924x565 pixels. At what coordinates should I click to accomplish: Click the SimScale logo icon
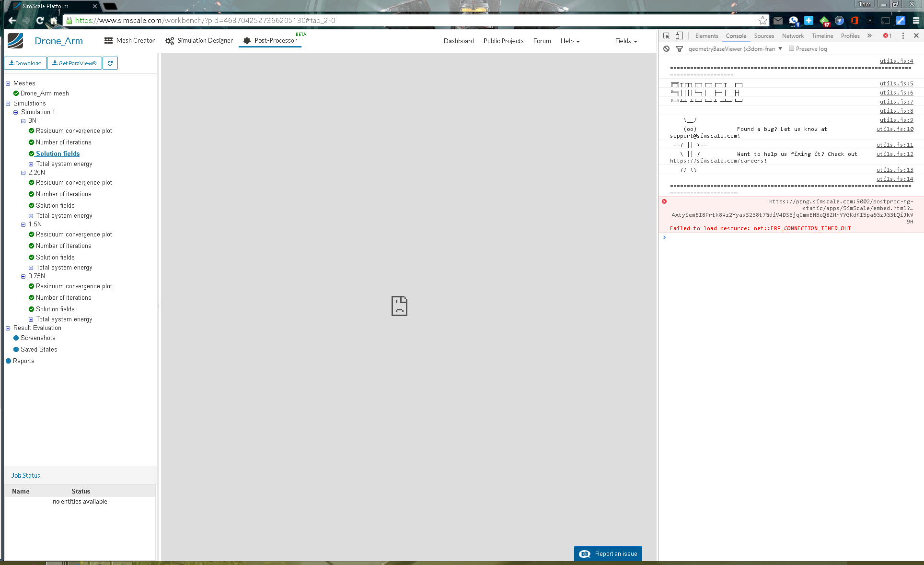15,41
